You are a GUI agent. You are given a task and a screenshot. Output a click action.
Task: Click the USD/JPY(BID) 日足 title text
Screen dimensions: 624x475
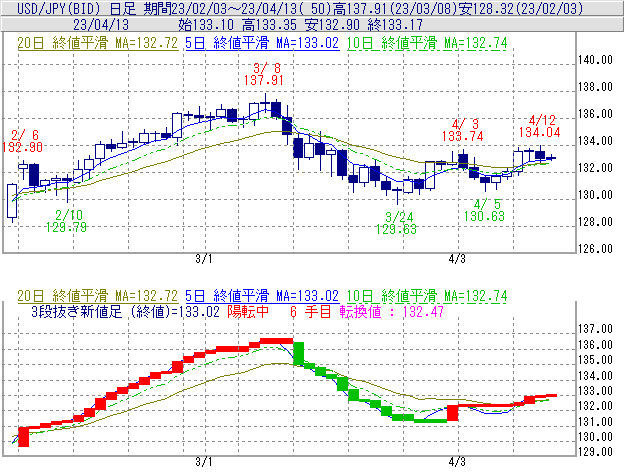76,8
